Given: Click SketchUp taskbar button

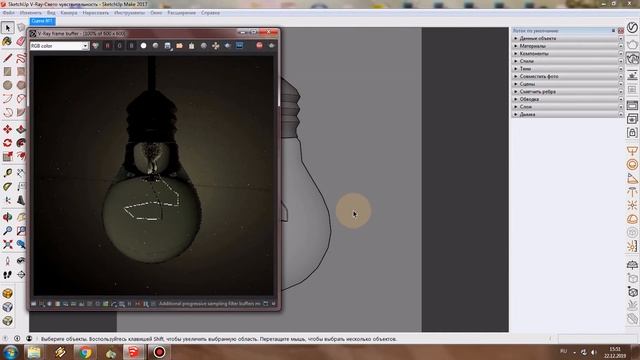Looking at the screenshot, I should click(x=134, y=352).
